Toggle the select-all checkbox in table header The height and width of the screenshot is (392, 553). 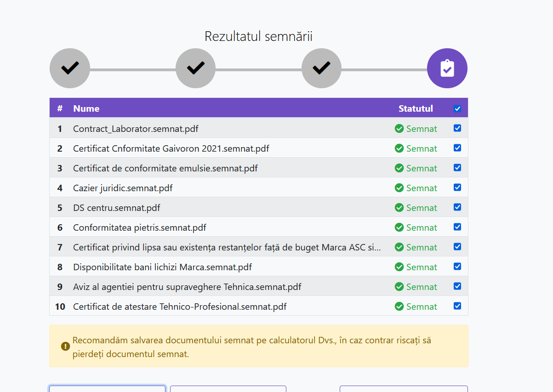tap(457, 109)
